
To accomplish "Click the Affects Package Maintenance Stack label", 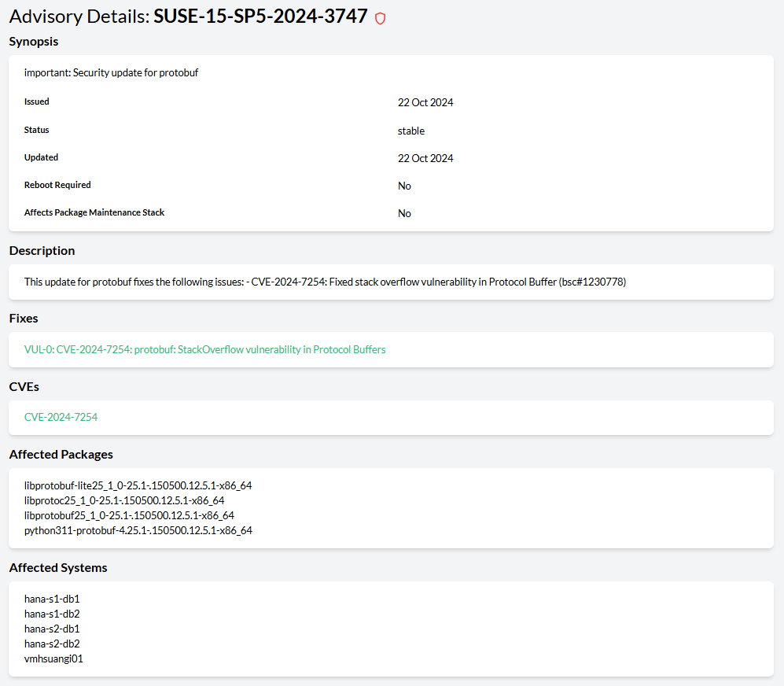I will (94, 212).
